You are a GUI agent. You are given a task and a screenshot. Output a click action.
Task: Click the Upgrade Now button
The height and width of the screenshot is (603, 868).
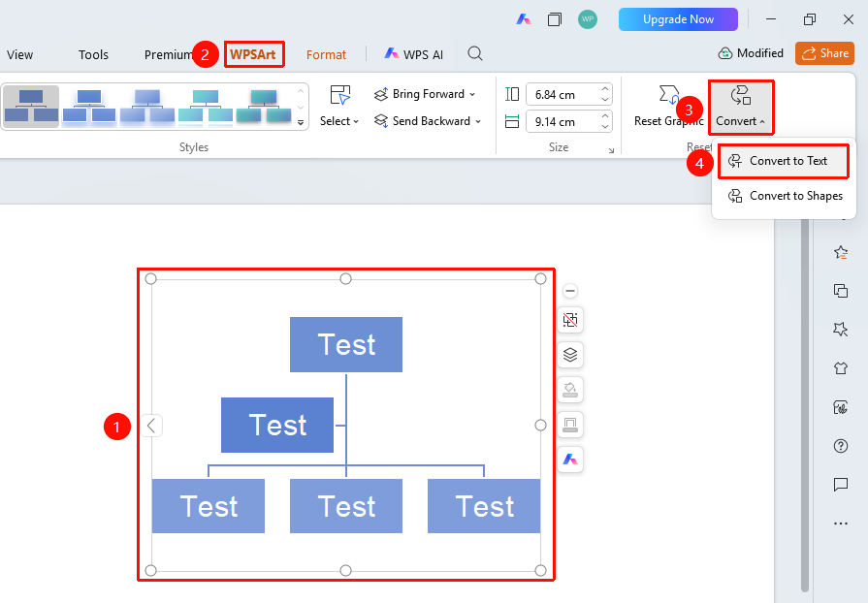click(x=678, y=19)
